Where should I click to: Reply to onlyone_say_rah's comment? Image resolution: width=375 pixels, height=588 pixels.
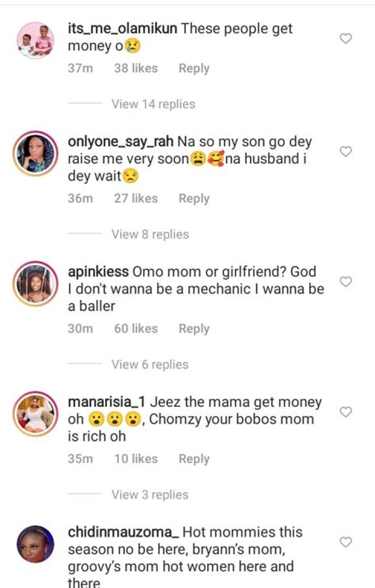[x=194, y=198]
